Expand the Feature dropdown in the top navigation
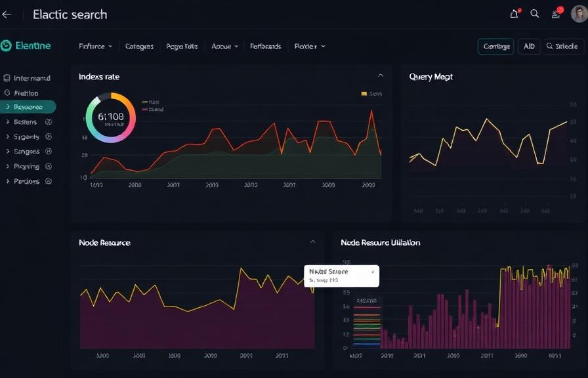This screenshot has height=378, width=588. tap(94, 46)
